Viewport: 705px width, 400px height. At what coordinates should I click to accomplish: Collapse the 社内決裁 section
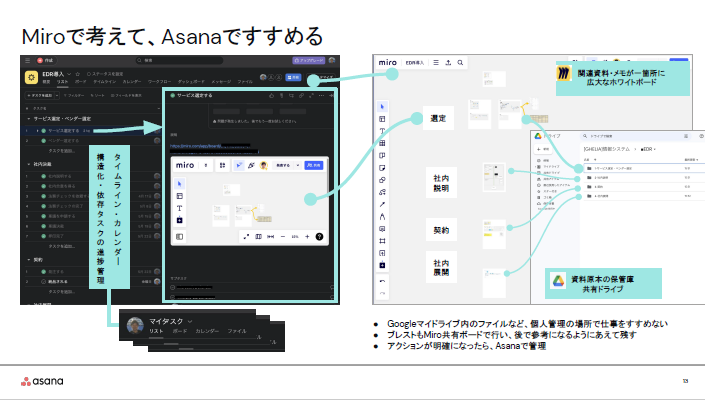click(29, 164)
